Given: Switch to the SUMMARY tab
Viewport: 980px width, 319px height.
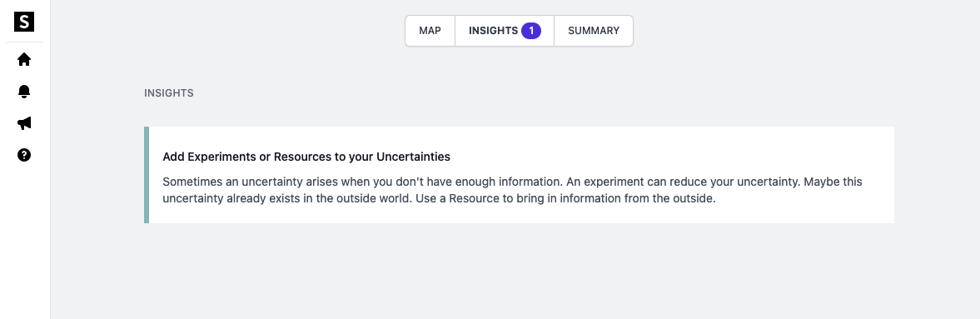Looking at the screenshot, I should [594, 31].
